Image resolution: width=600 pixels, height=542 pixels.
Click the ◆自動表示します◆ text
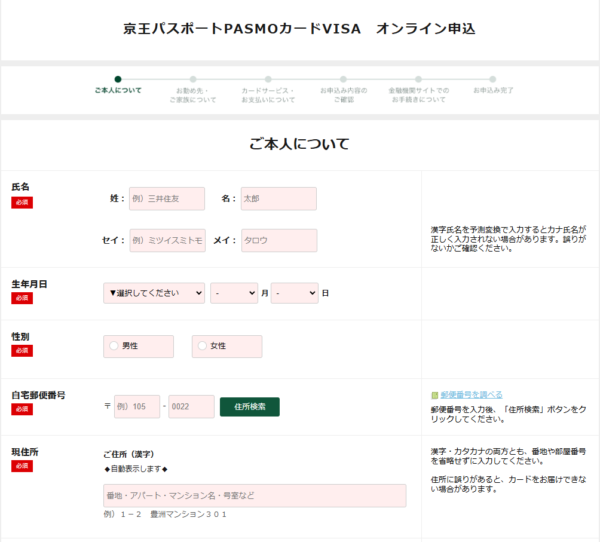click(x=136, y=469)
